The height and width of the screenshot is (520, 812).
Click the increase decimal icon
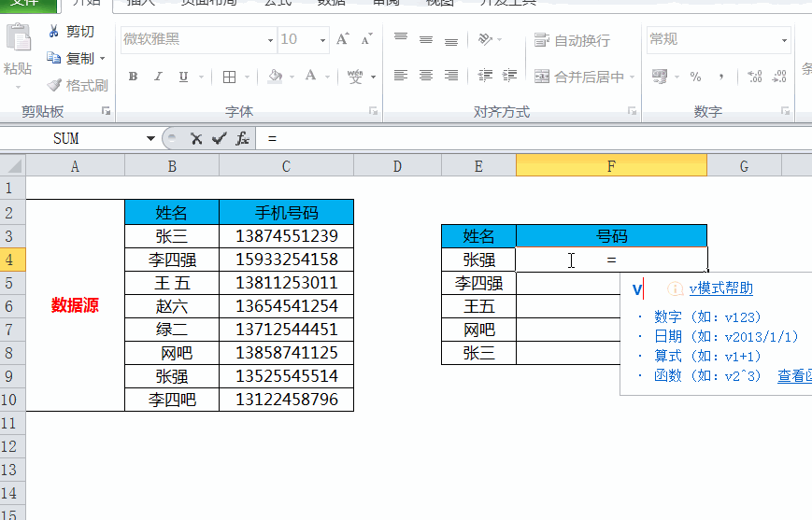coord(754,77)
